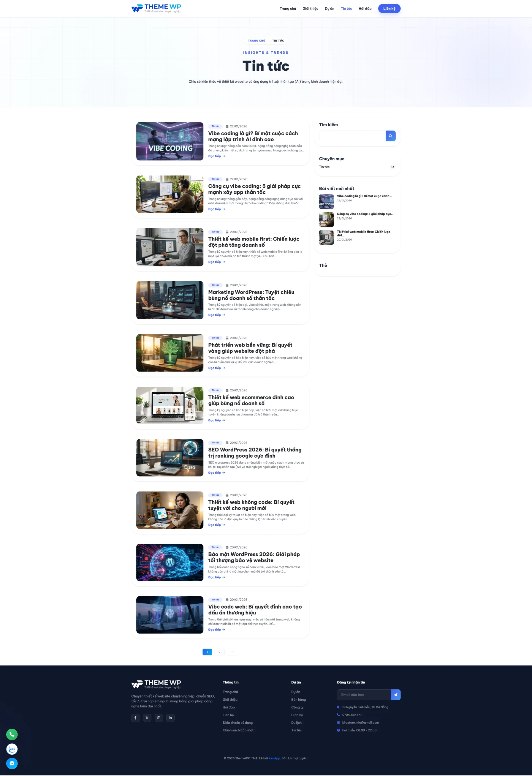The image size is (532, 776).
Task: Click the green floating phone call button
Action: [12, 734]
